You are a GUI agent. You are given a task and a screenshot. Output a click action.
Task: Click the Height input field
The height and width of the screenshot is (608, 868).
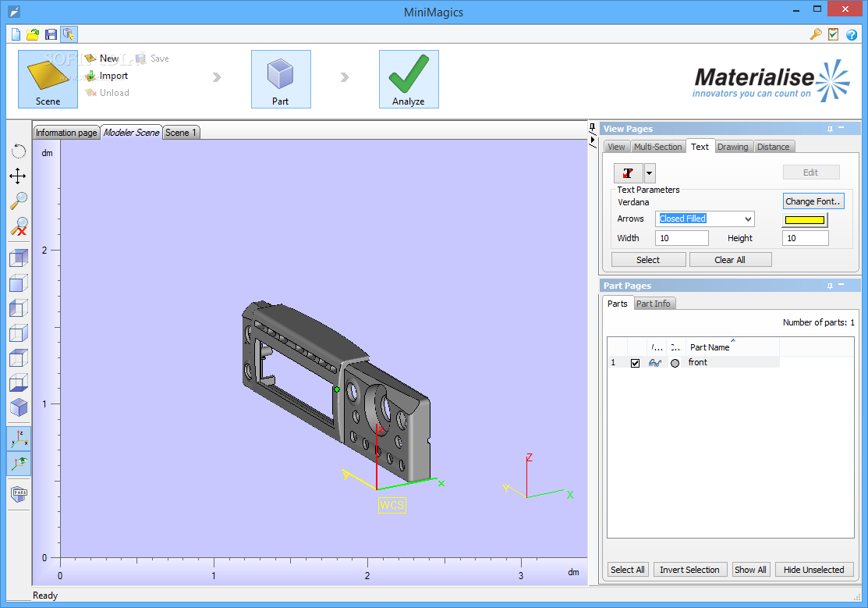pos(806,238)
